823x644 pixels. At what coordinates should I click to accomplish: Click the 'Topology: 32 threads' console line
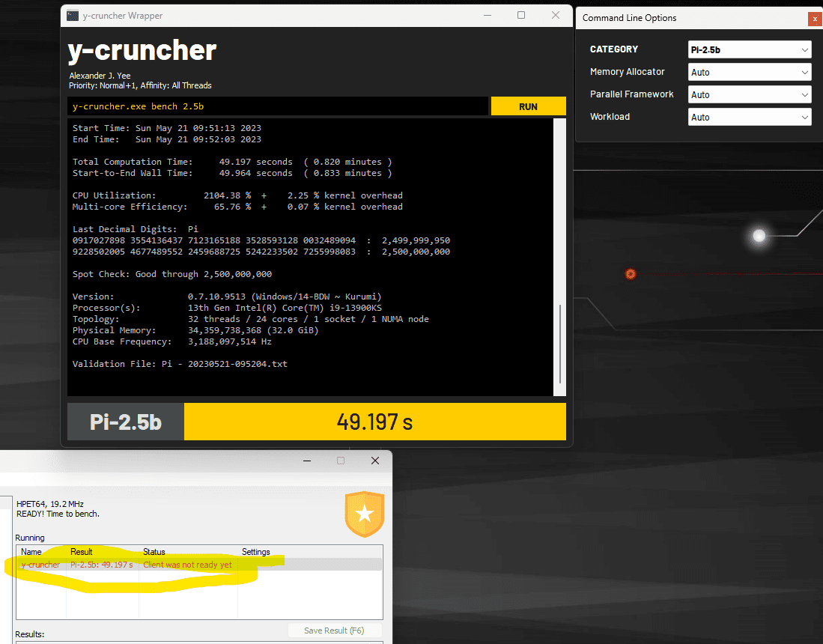[x=250, y=318]
